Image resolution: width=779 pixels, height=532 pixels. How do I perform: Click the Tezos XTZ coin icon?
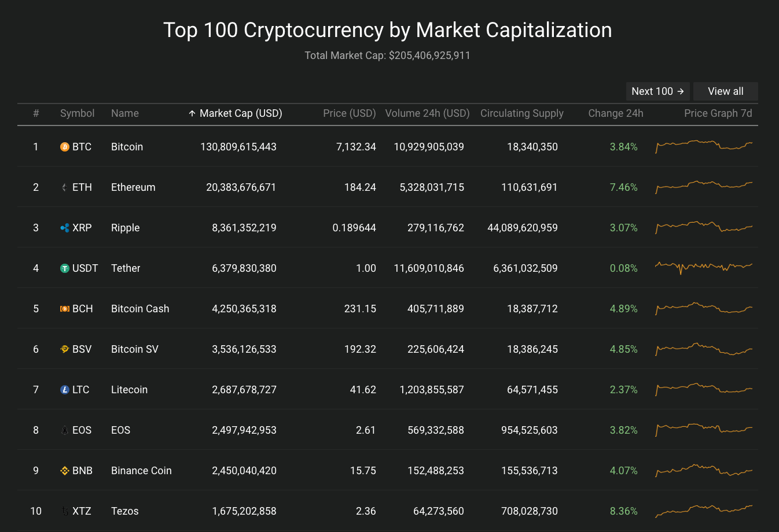65,511
